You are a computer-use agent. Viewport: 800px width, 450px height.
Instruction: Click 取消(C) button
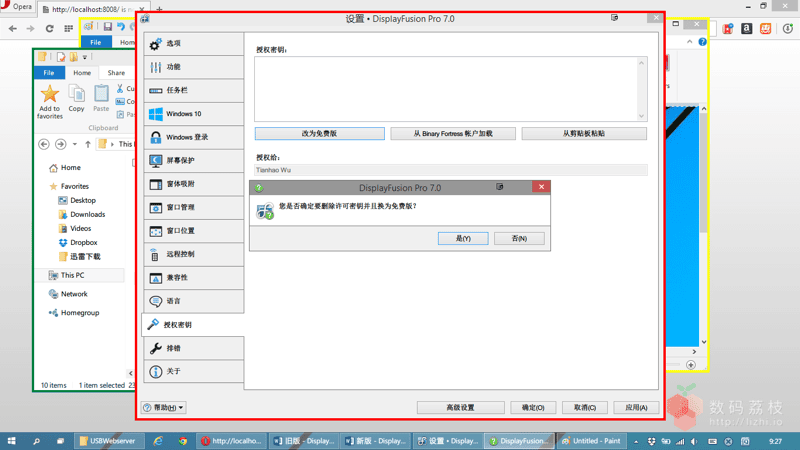585,407
